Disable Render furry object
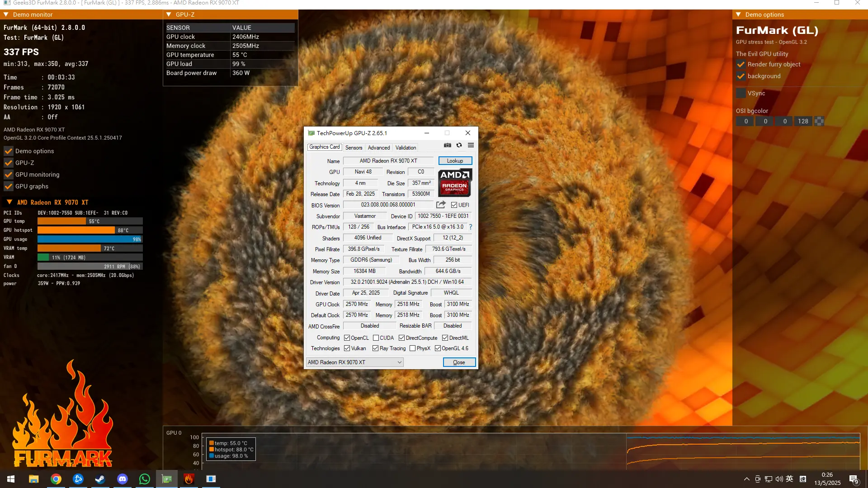This screenshot has height=488, width=868. point(741,64)
